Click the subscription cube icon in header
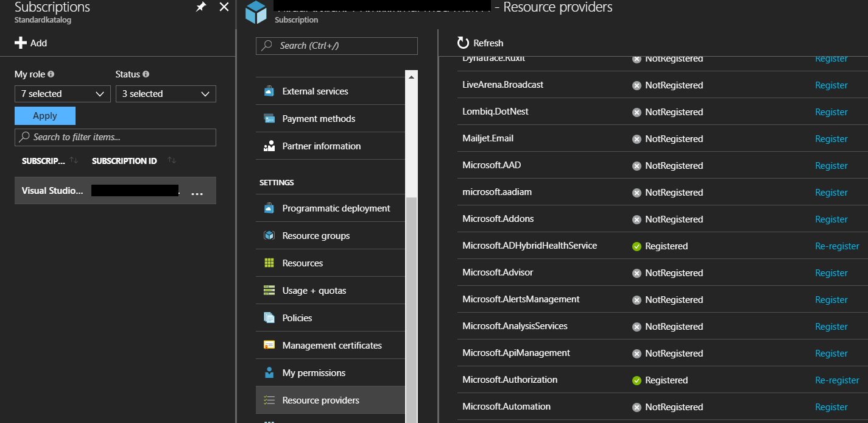The width and height of the screenshot is (868, 423). pos(256,12)
